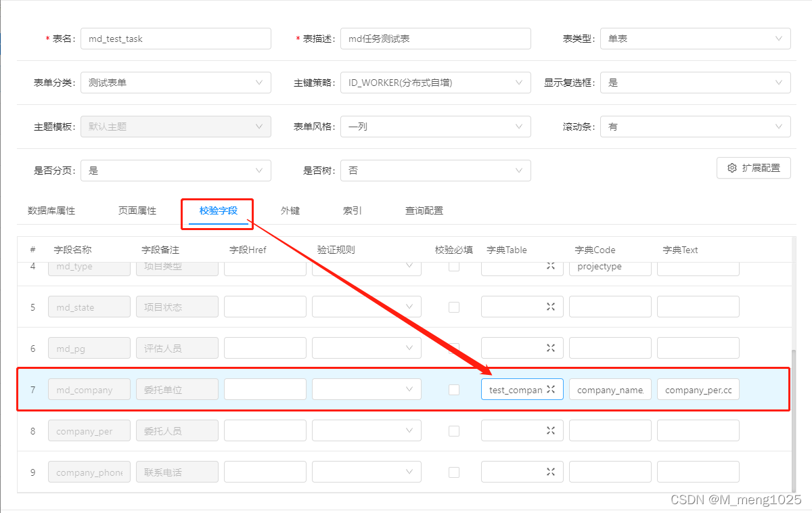Switch to the 索引 tab

tap(353, 210)
